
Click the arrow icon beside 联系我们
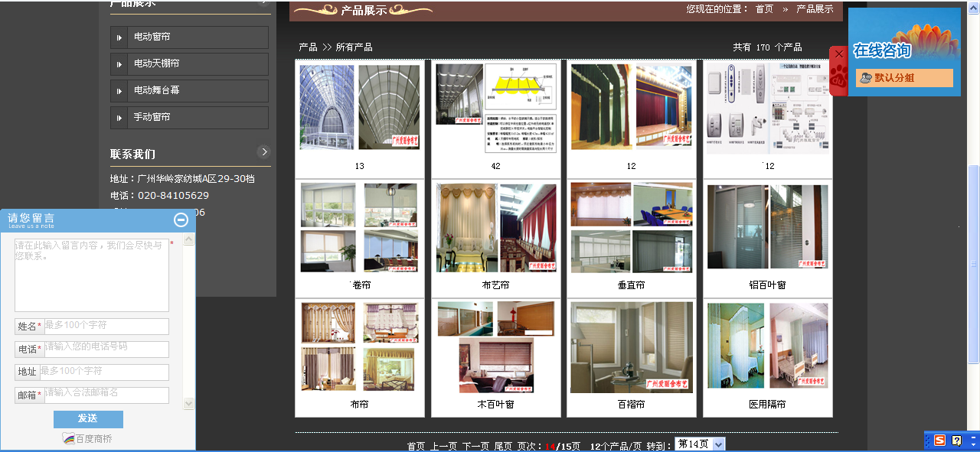click(263, 151)
